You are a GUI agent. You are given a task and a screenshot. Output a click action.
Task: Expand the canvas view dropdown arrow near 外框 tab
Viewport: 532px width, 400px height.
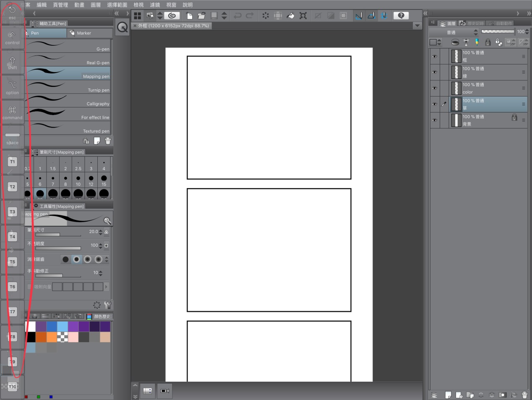[417, 26]
